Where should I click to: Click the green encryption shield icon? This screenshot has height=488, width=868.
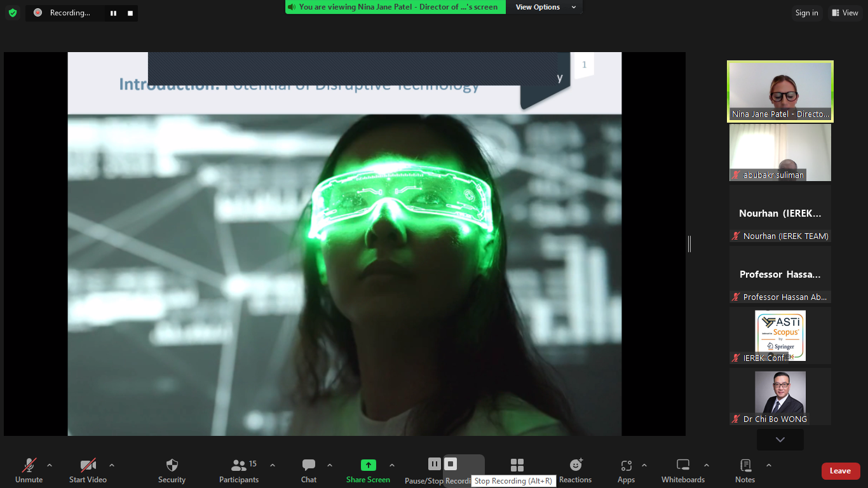[13, 13]
